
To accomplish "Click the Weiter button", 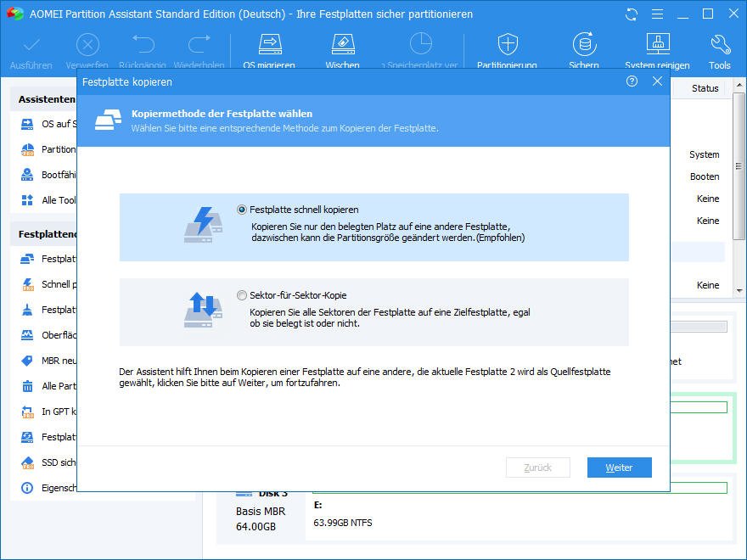I will tap(620, 468).
